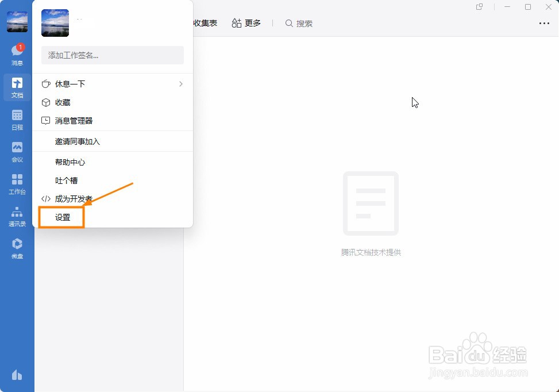Open 收藏 favorites menu item
This screenshot has height=392, width=559.
(113, 102)
